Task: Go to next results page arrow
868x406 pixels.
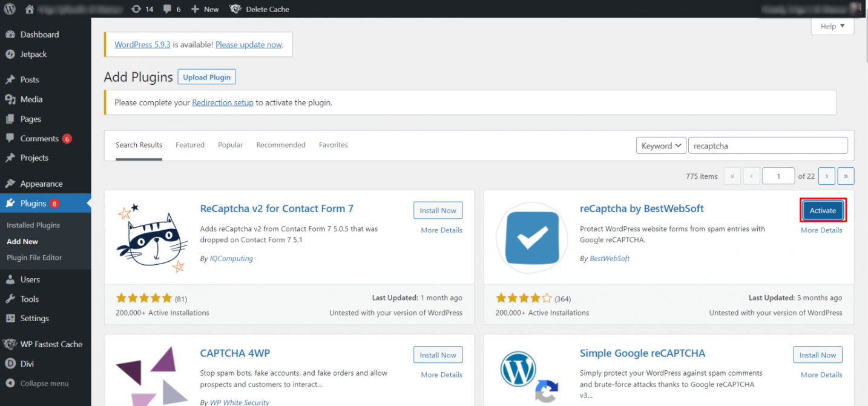Action: [827, 176]
